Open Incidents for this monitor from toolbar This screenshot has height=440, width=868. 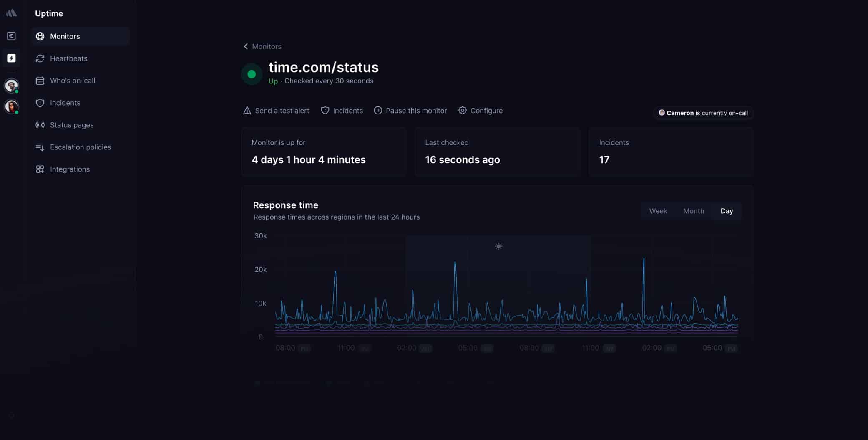tap(342, 111)
